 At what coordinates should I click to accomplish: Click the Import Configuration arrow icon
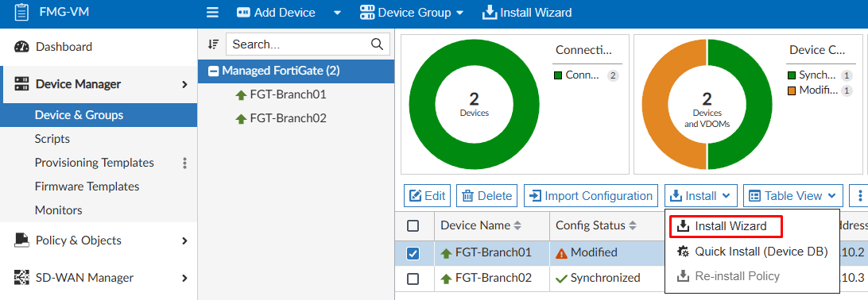pos(535,195)
